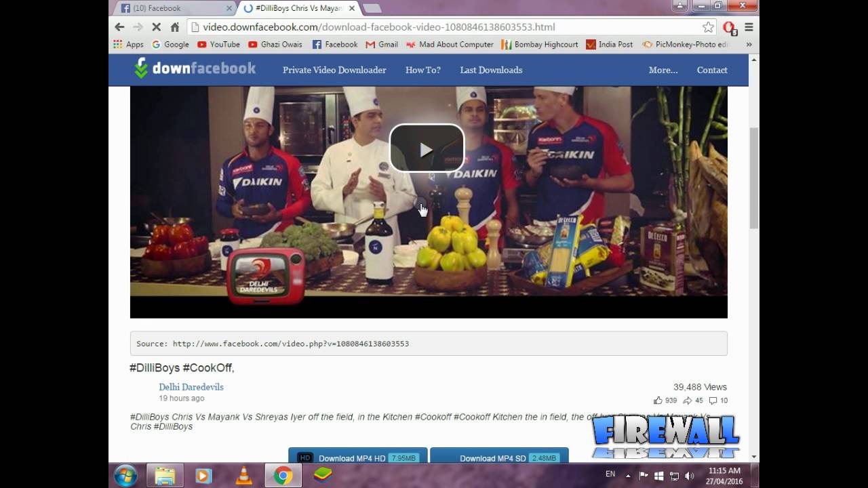This screenshot has width=868, height=488.
Task: Open Private Video Downloader menu item
Action: [x=334, y=70]
